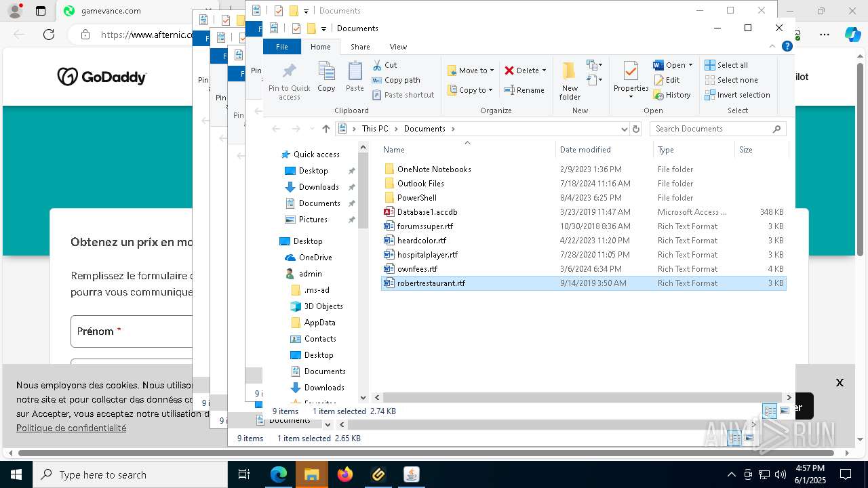Open Politique de confidentialité link
The image size is (868, 488).
coord(71,428)
